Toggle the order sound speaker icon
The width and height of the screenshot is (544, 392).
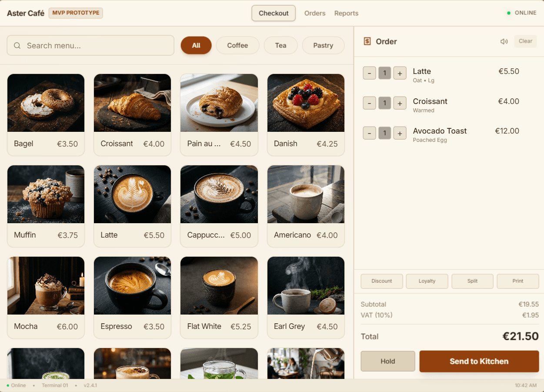coord(504,41)
